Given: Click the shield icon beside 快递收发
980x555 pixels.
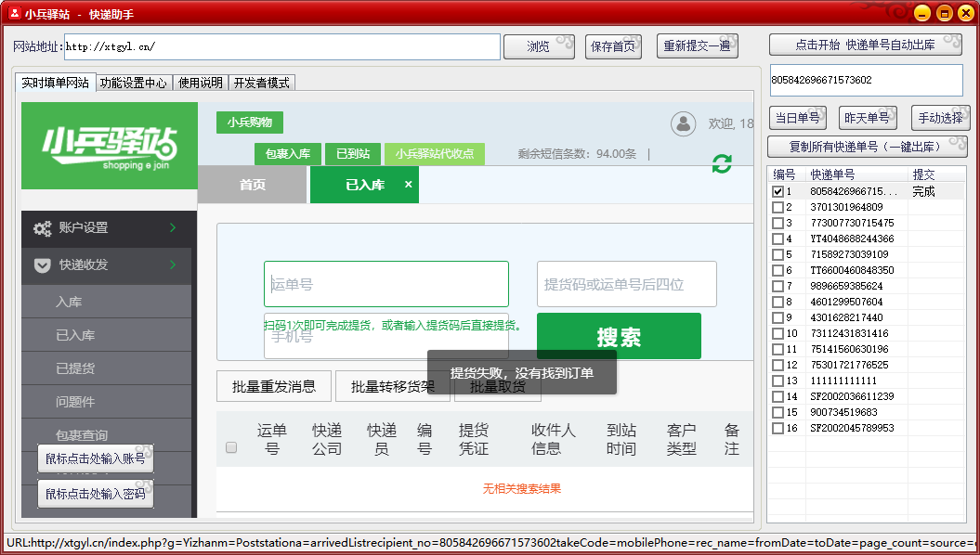Looking at the screenshot, I should (42, 265).
